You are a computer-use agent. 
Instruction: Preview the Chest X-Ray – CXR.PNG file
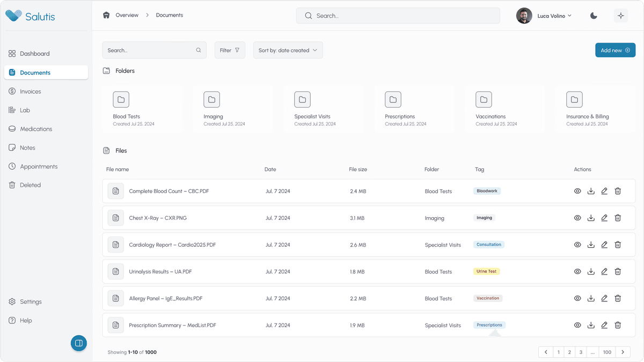pos(577,218)
